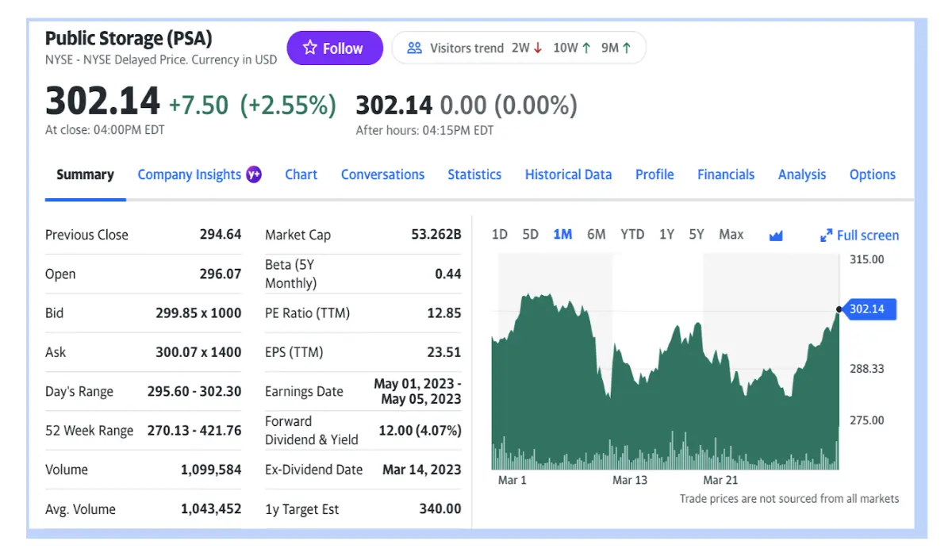The height and width of the screenshot is (560, 952).
Task: Click the 288.33 axis label
Action: pos(866,369)
